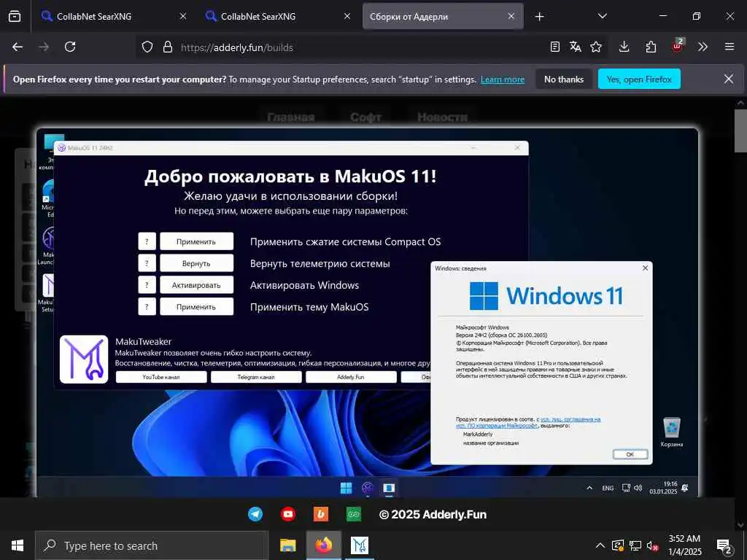Open the Главная page menu item
747x560 pixels.
[290, 117]
